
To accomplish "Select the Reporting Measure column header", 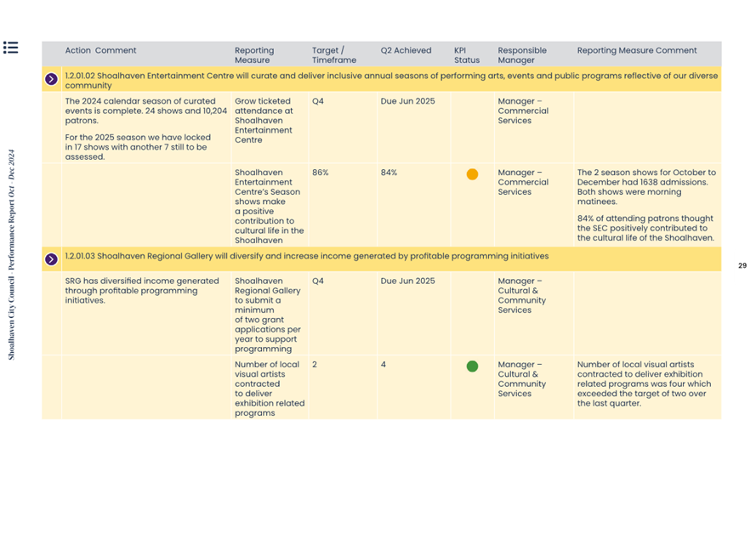I will [254, 55].
